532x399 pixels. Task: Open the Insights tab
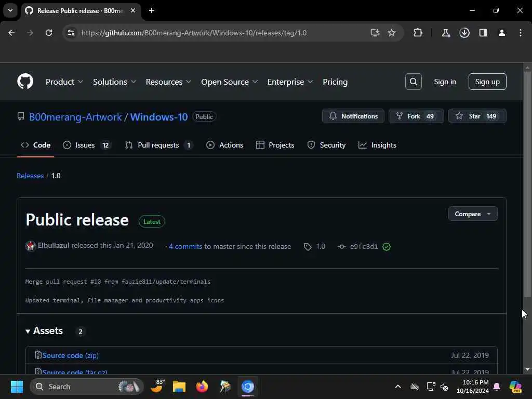tap(377, 145)
